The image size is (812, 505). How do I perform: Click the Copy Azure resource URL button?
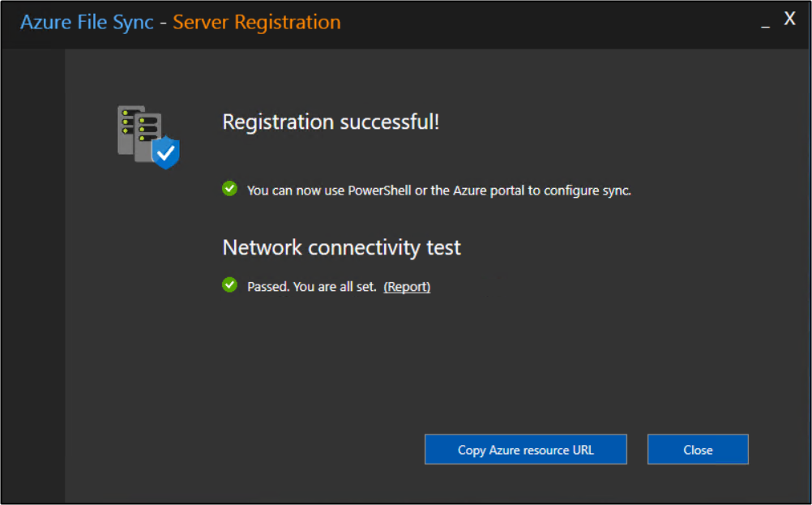[525, 449]
